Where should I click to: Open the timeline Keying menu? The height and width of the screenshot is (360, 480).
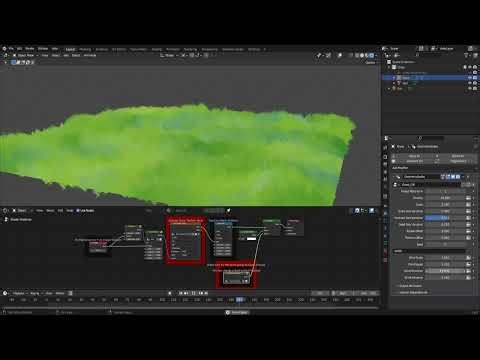pos(35,293)
